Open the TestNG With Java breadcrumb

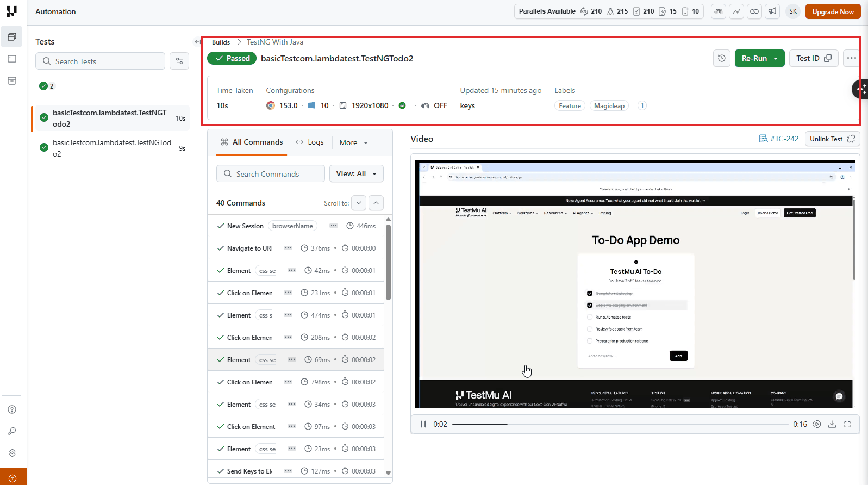coord(275,42)
